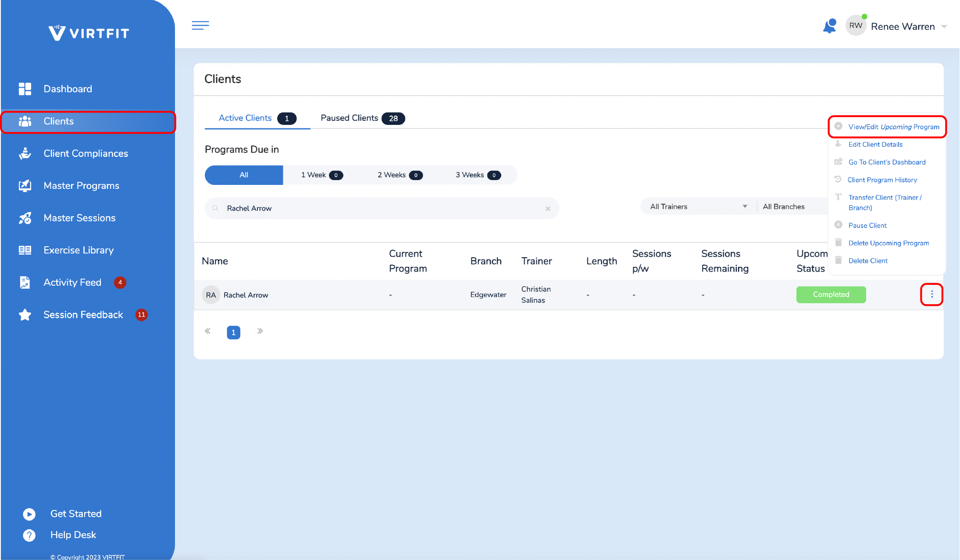Screen dimensions: 960x560
Task: Open Session Feedback page
Action: click(x=83, y=315)
